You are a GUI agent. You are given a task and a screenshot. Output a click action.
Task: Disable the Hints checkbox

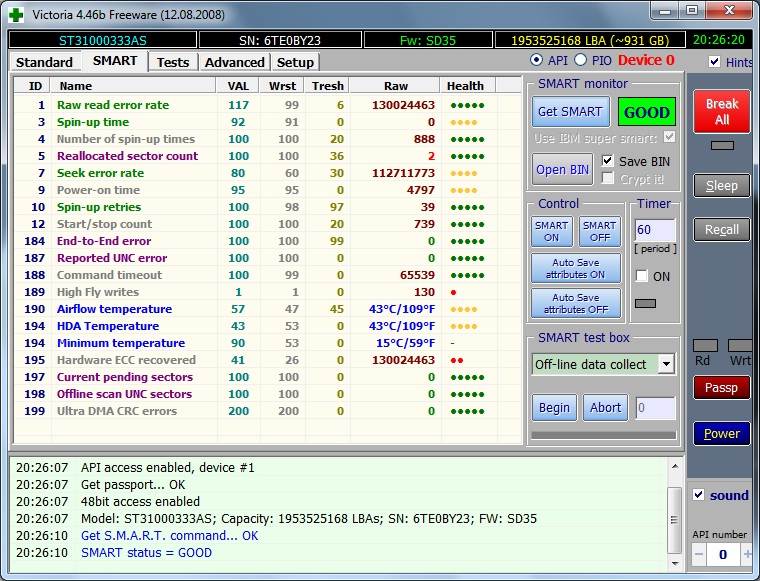[714, 62]
